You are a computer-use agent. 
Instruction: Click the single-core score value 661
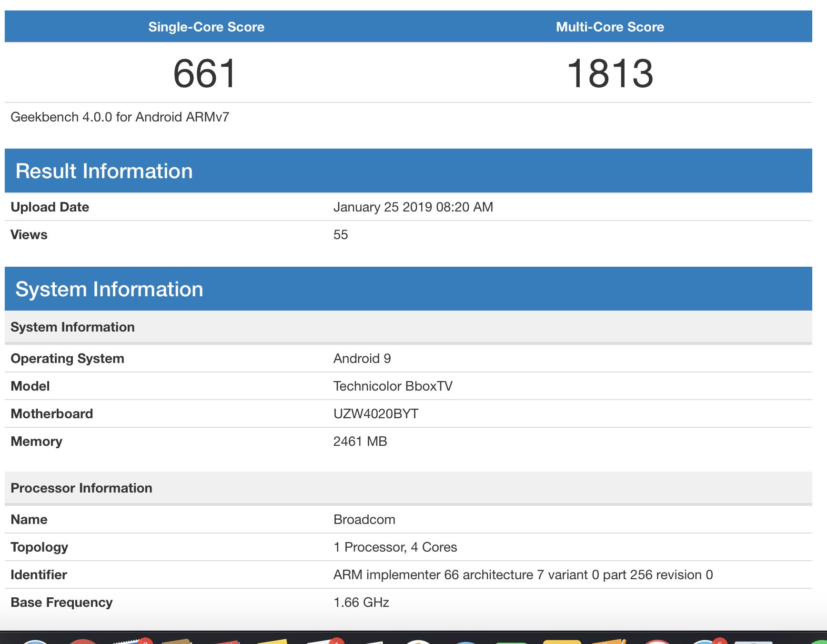(205, 73)
